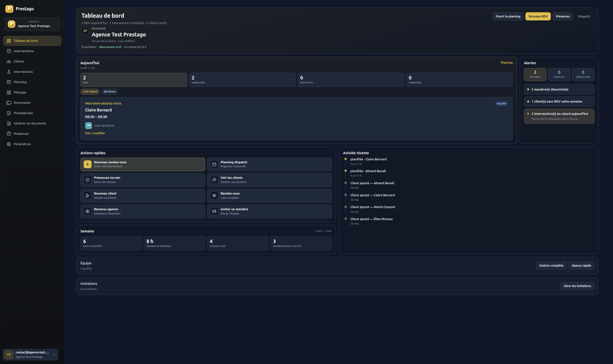Go to Clients in the sidebar

click(x=32, y=61)
